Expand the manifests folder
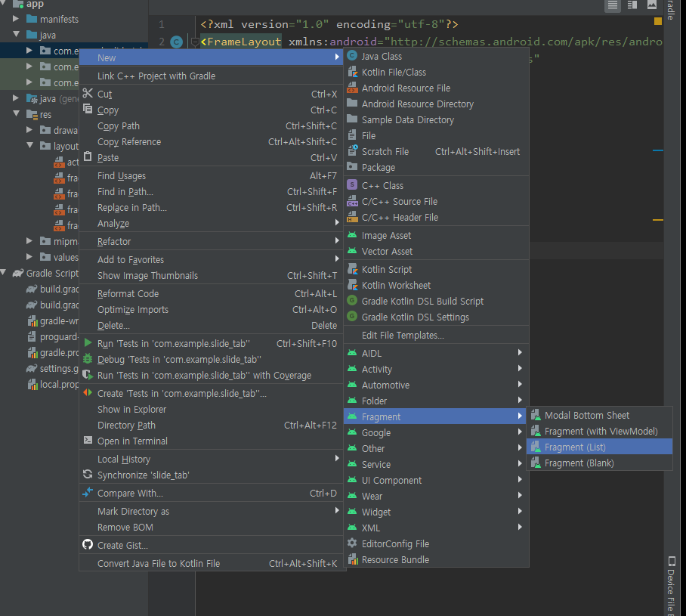The height and width of the screenshot is (616, 686). click(x=16, y=19)
